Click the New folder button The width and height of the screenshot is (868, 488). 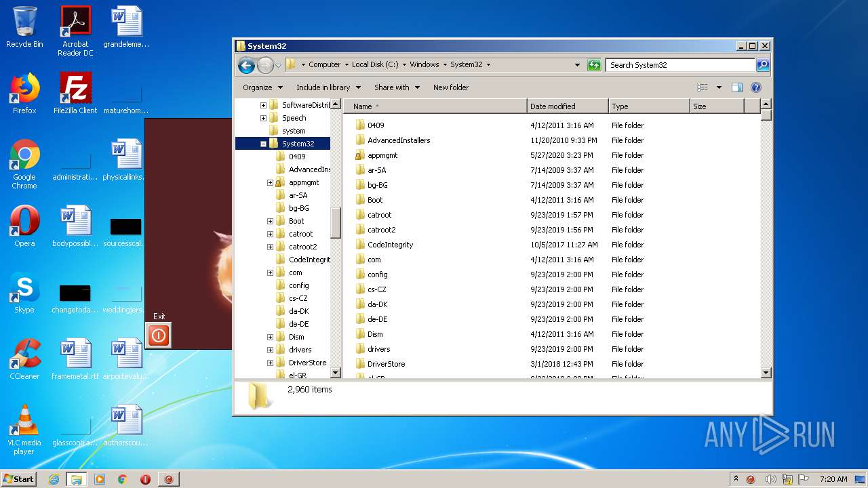[x=451, y=87]
